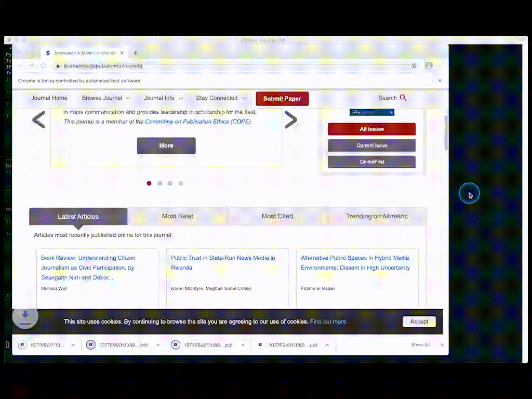Switch to Latest Articles tab
532x399 pixels.
78,217
